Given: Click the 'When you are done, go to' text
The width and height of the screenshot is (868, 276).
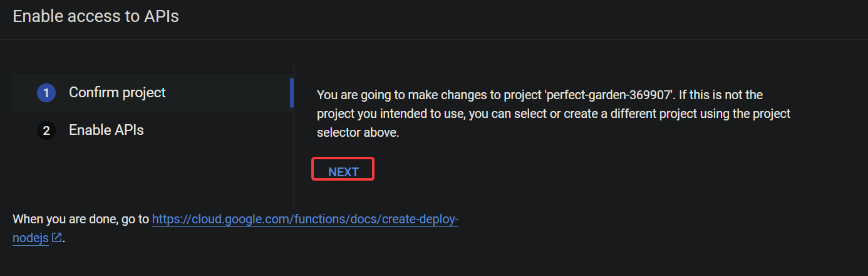Looking at the screenshot, I should tap(81, 220).
